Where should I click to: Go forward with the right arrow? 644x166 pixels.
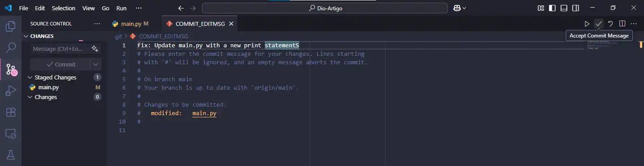(193, 8)
